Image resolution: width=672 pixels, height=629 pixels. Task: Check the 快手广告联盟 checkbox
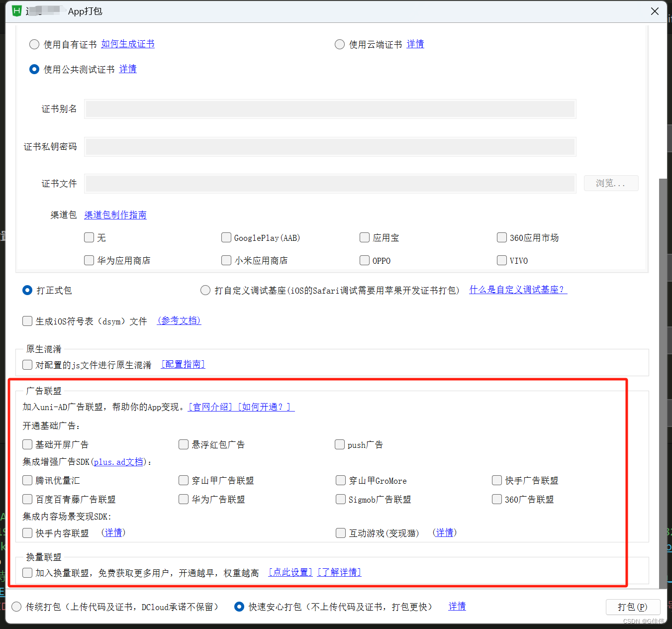click(497, 480)
